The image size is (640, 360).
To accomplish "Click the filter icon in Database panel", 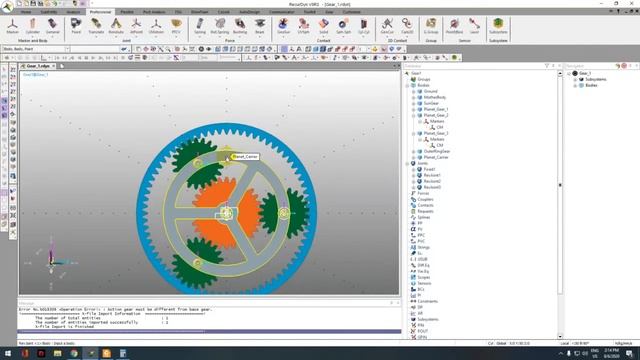I will (x=547, y=66).
